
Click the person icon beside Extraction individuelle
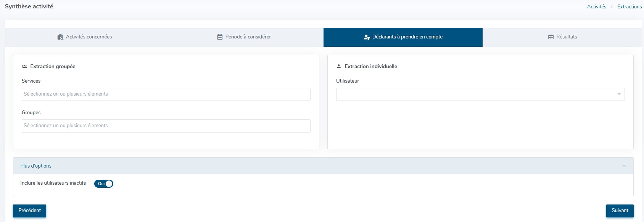(338, 66)
